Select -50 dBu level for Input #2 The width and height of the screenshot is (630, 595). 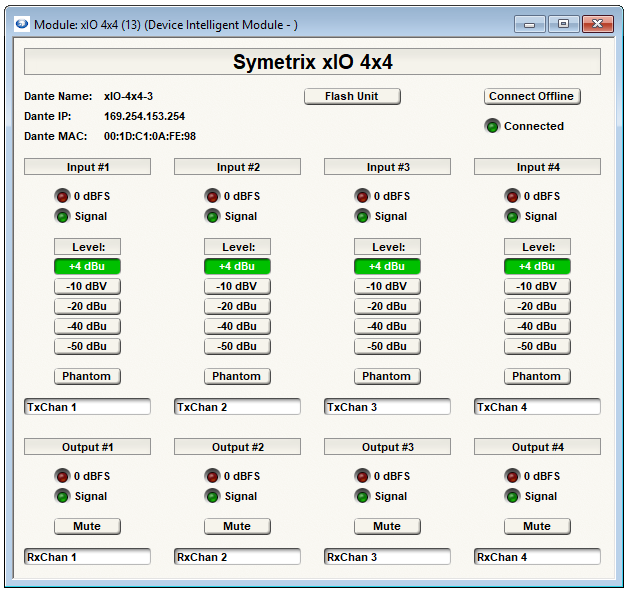click(237, 346)
